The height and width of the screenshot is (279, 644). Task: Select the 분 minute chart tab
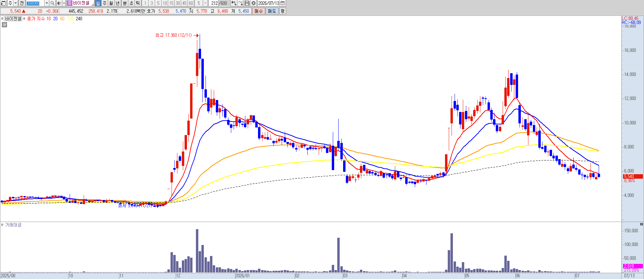125,3
